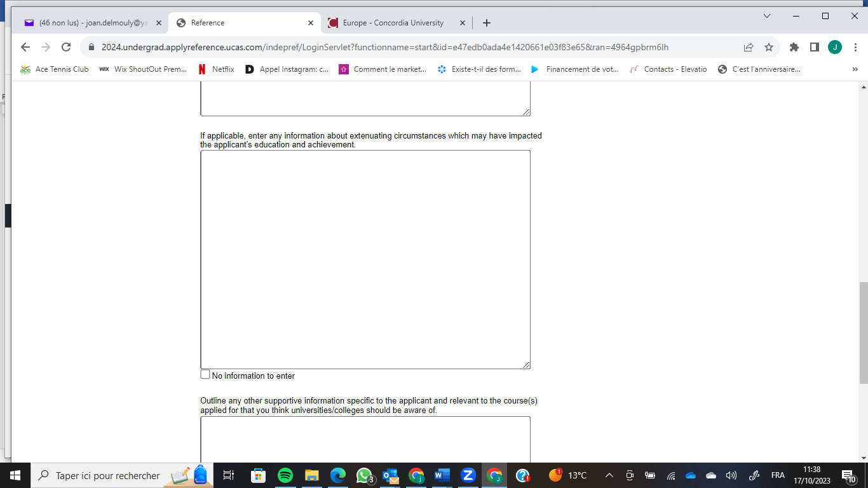
Task: Open Microsoft Word from the taskbar
Action: pyautogui.click(x=442, y=475)
